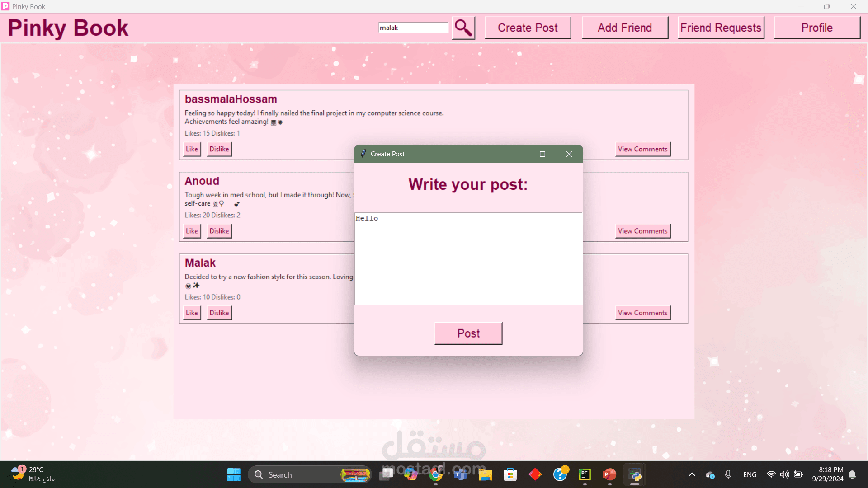Open Google Chrome in the taskbar
This screenshot has width=868, height=488.
pos(436,474)
